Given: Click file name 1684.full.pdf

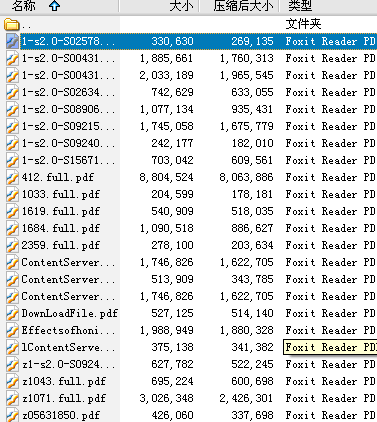Looking at the screenshot, I should [x=61, y=228].
